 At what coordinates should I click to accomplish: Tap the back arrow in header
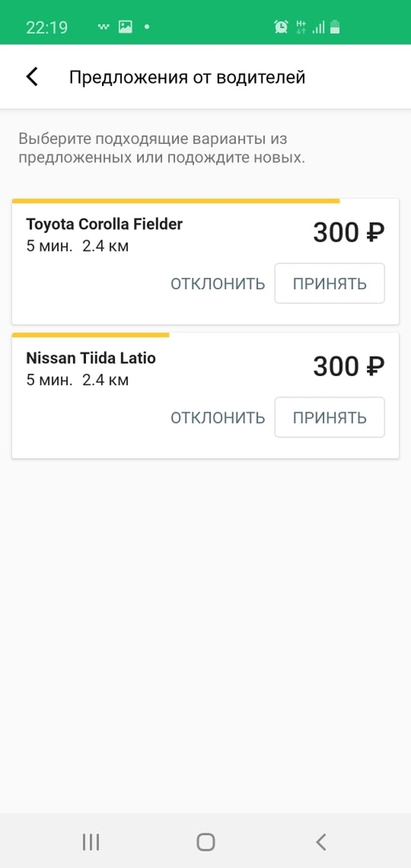point(32,77)
